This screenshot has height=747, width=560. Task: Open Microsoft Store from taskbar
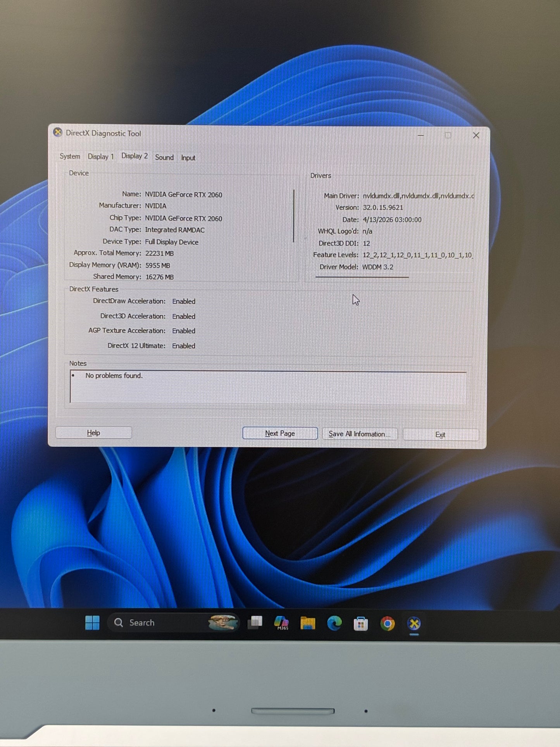[361, 623]
